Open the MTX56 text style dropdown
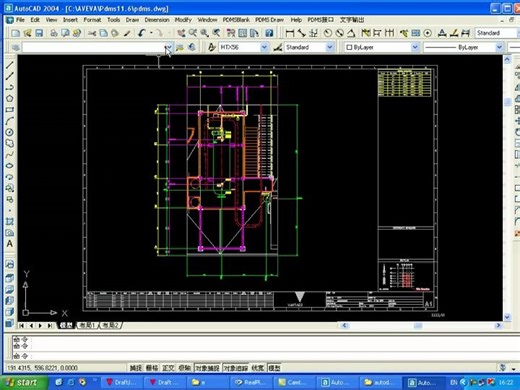520x390 pixels. coord(264,47)
